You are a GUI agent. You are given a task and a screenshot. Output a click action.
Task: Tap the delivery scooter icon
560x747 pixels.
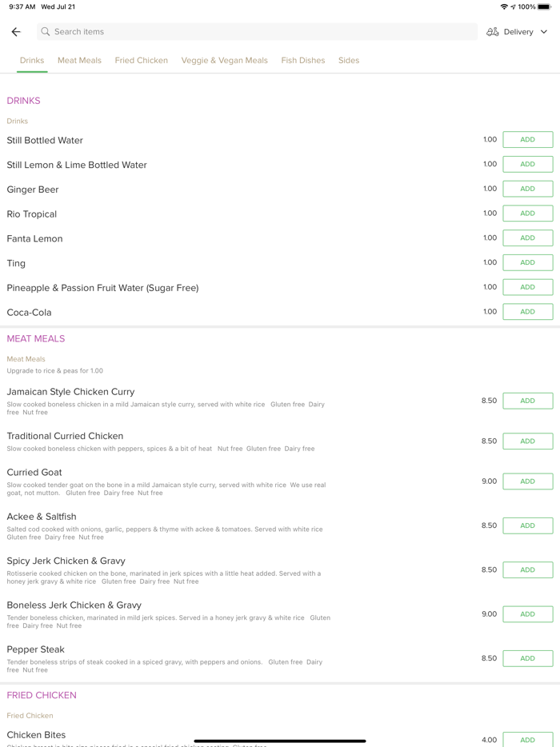(x=493, y=32)
